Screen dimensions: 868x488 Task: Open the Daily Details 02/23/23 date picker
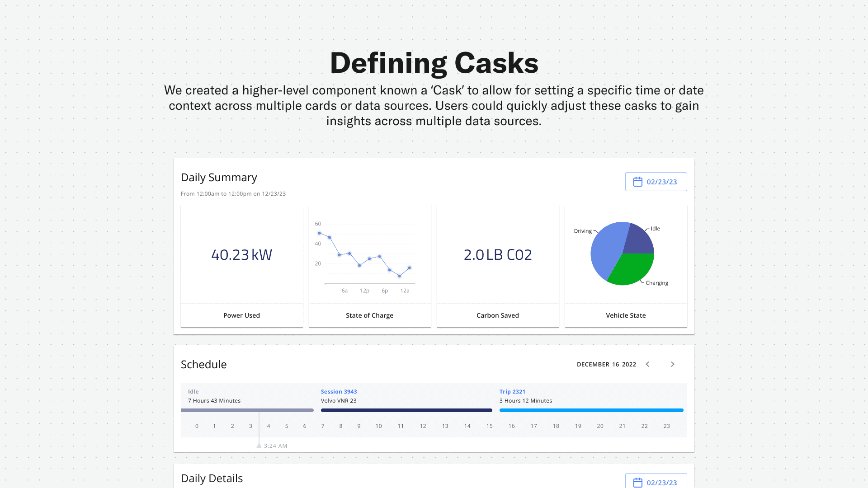tap(661, 482)
